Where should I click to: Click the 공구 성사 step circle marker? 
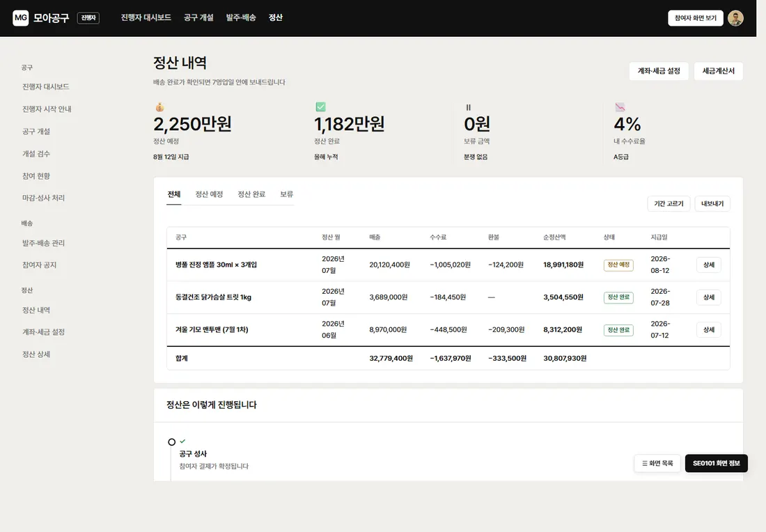pyautogui.click(x=171, y=442)
